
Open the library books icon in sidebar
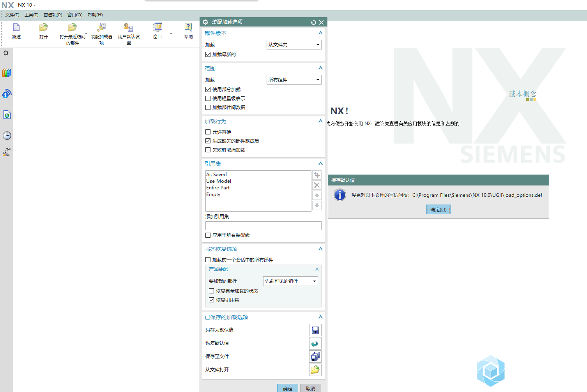click(7, 72)
